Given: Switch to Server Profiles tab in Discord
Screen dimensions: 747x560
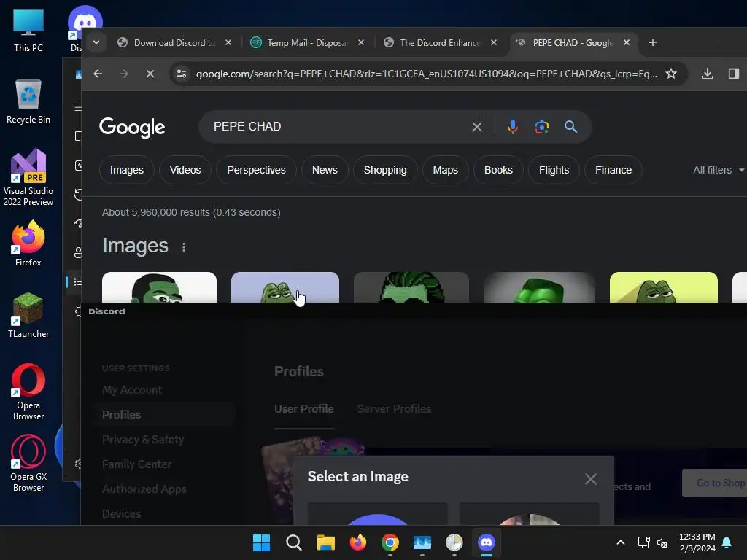Looking at the screenshot, I should (x=394, y=409).
